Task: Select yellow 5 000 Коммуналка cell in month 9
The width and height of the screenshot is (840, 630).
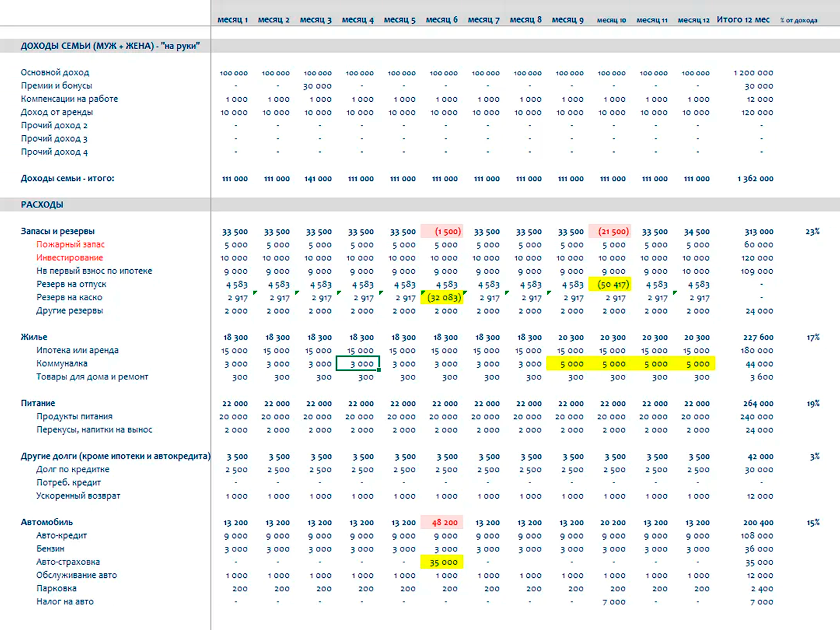Action: 568,364
